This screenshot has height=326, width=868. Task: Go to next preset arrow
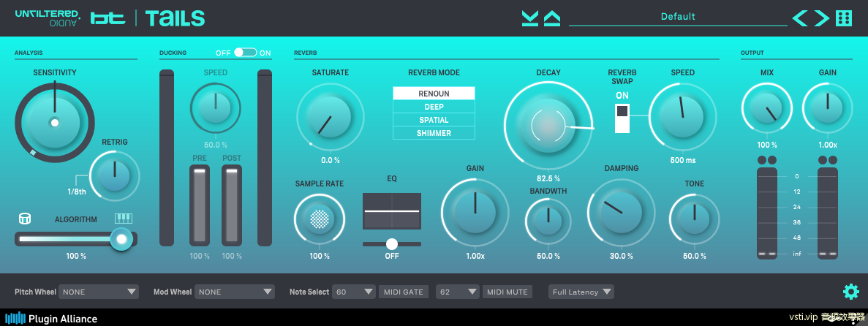pyautogui.click(x=821, y=18)
